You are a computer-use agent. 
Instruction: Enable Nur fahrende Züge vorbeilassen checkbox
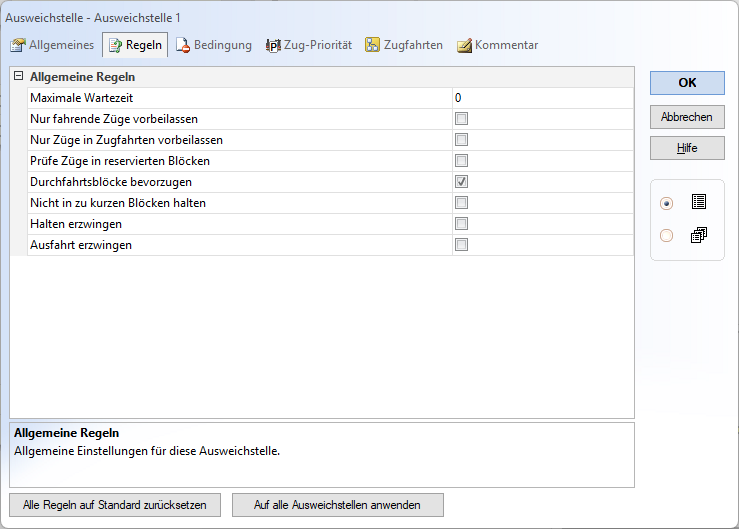pos(461,119)
